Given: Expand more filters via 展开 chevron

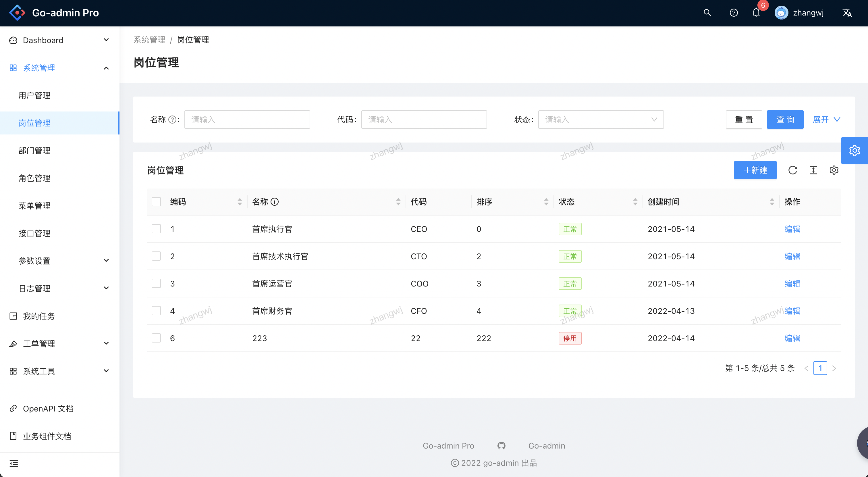Looking at the screenshot, I should (826, 119).
